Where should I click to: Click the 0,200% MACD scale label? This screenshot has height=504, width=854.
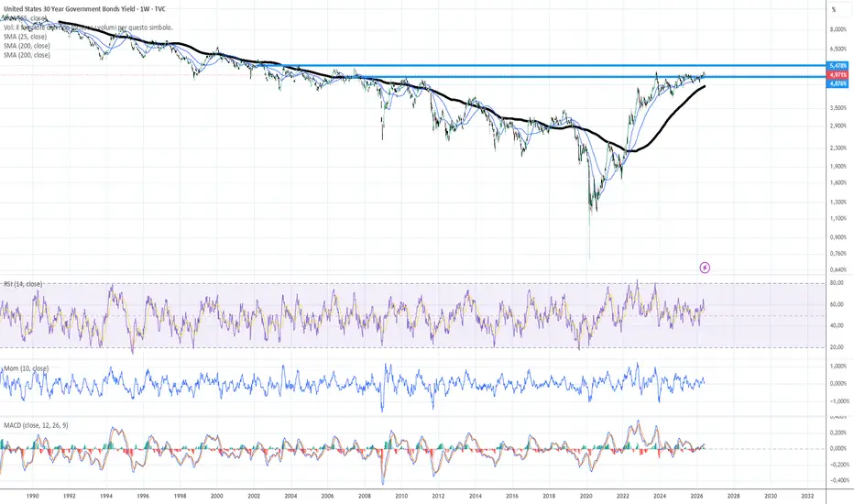[838, 433]
